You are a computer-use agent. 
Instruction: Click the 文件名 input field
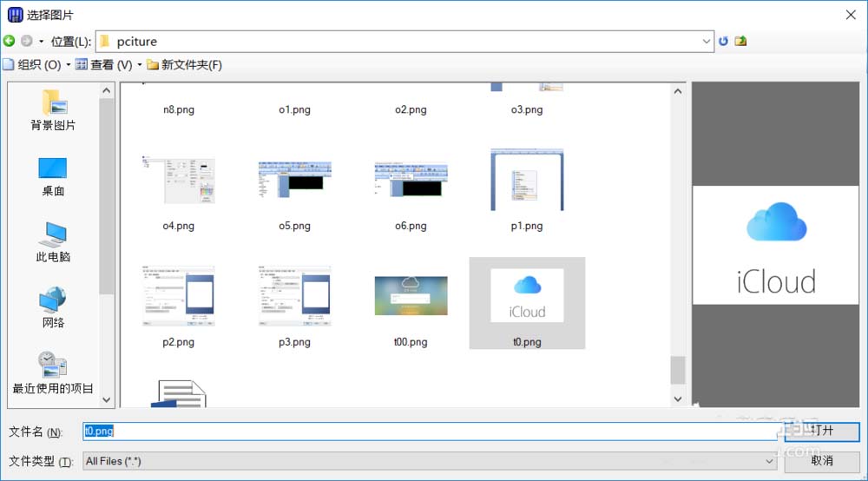[x=430, y=432]
